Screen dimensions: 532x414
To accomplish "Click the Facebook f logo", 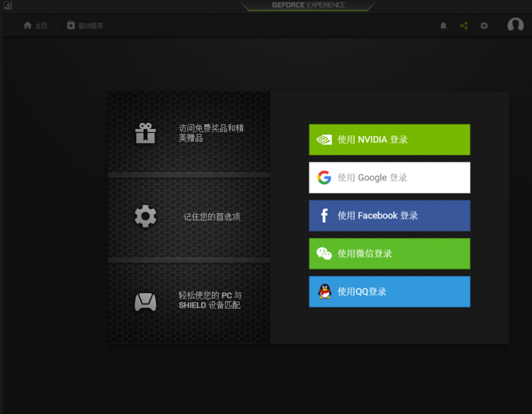I will pos(324,216).
